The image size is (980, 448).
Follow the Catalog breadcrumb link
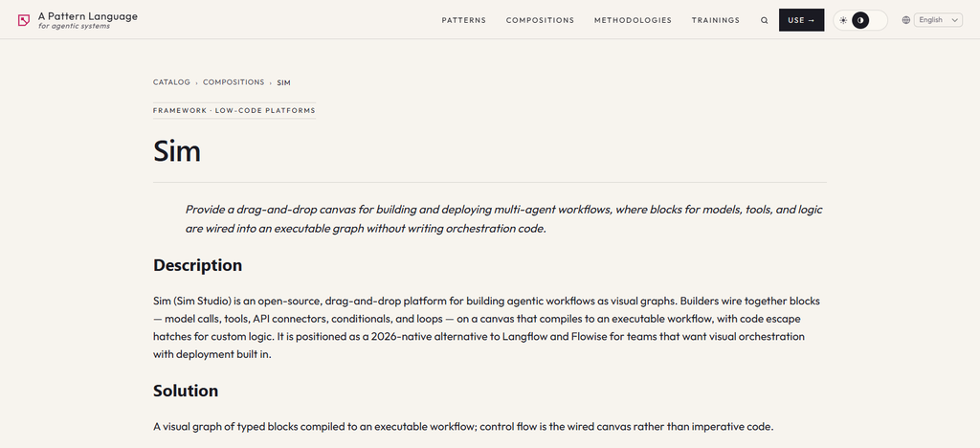tap(171, 82)
